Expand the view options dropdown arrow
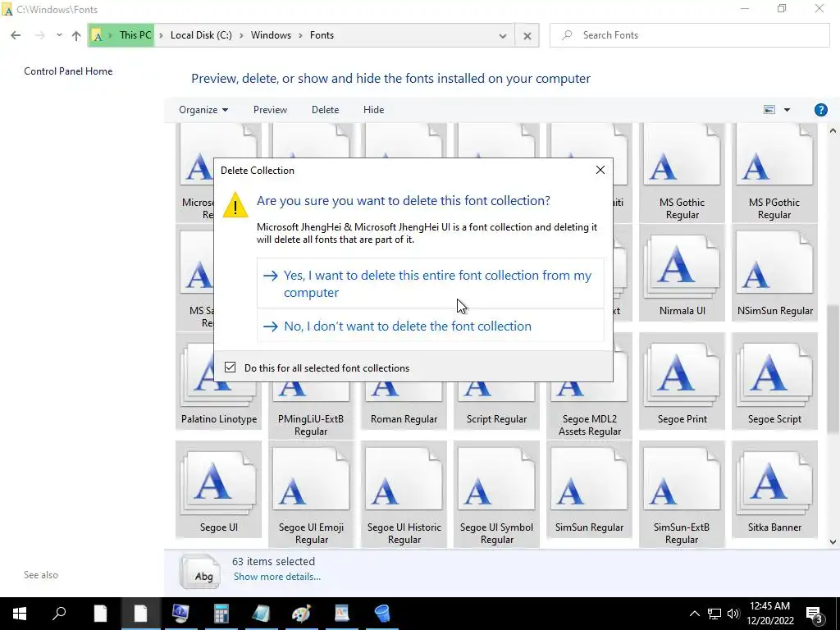The image size is (840, 630). point(787,110)
